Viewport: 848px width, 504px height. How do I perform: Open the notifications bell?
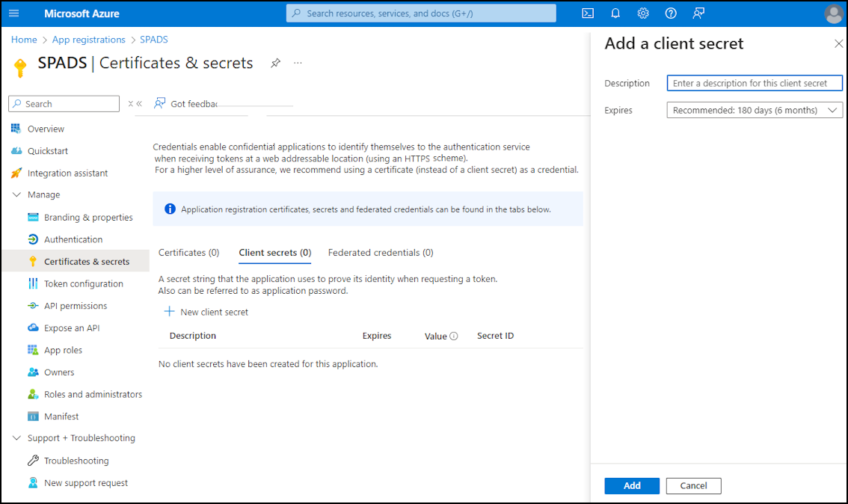615,13
